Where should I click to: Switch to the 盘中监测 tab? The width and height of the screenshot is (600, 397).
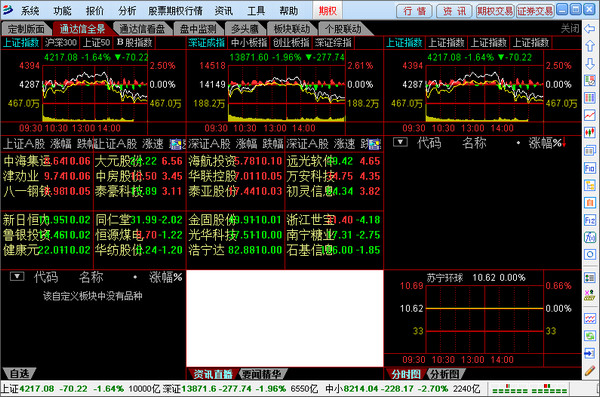tap(198, 29)
